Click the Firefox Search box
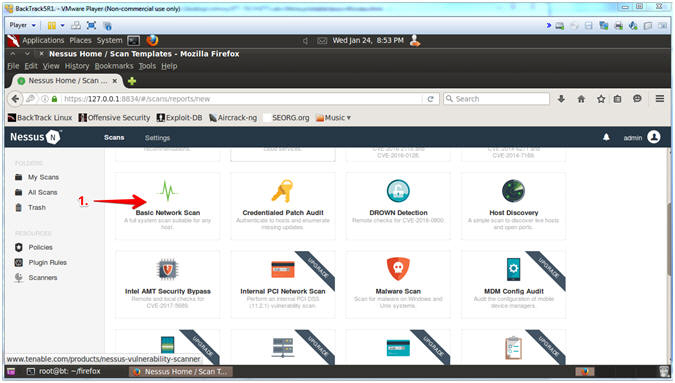The image size is (675, 383). tap(496, 99)
